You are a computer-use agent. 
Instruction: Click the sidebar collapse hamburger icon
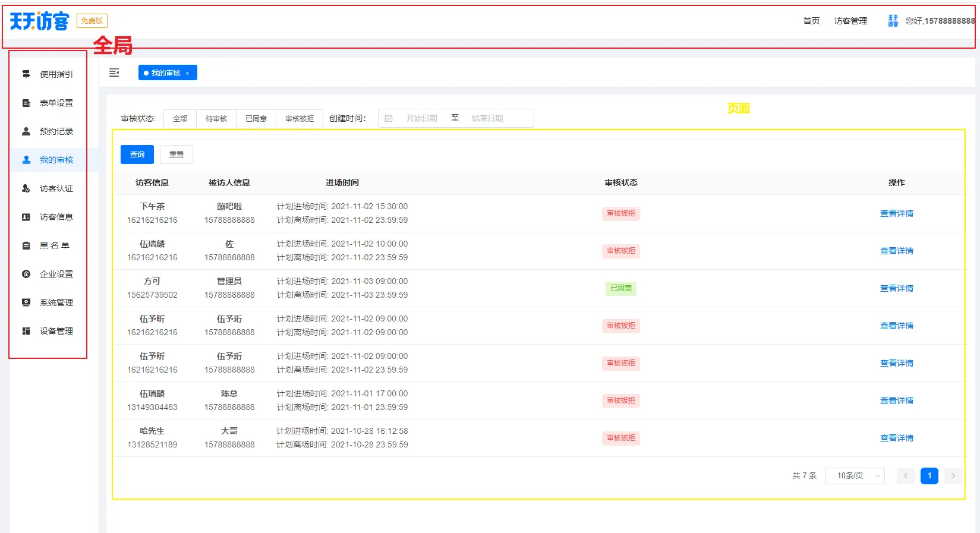[114, 72]
